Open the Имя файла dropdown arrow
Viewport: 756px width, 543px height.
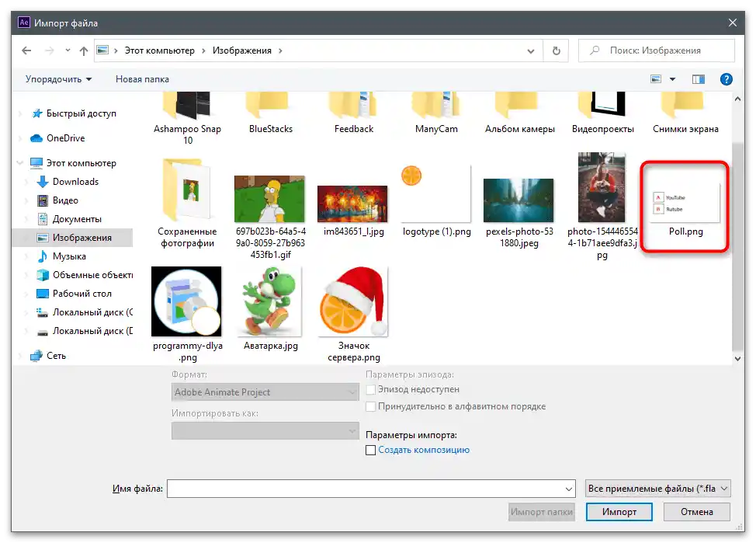tap(569, 489)
